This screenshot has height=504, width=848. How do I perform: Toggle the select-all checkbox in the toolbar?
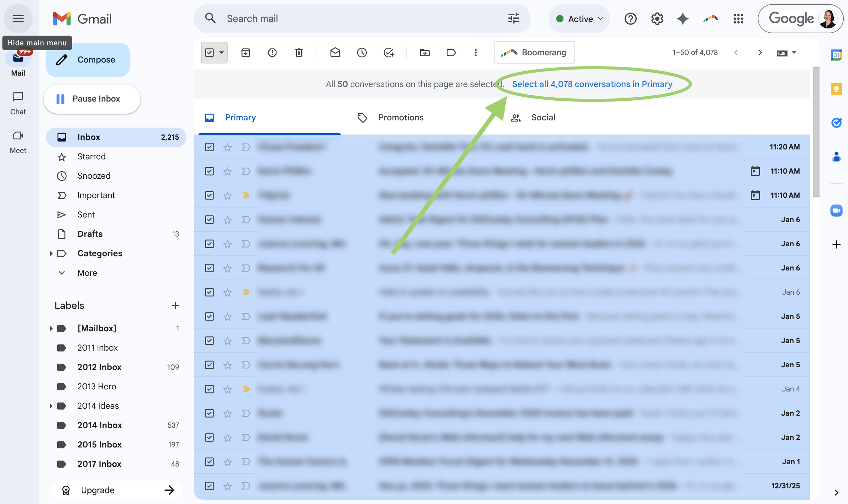click(210, 52)
